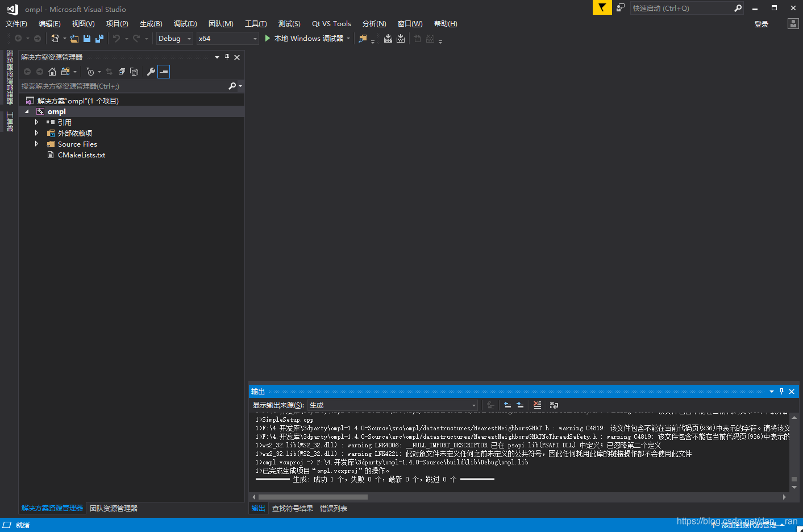Click the Quick Launch search box

(686, 8)
